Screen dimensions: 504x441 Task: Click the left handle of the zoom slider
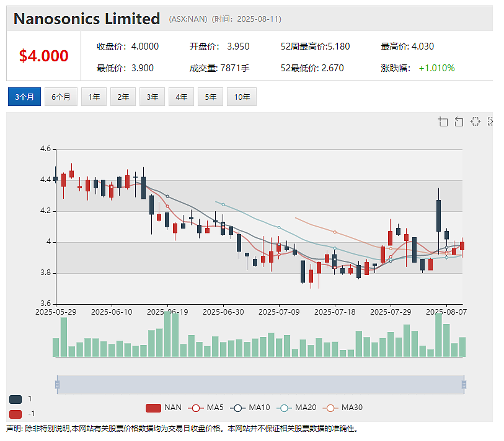point(57,385)
